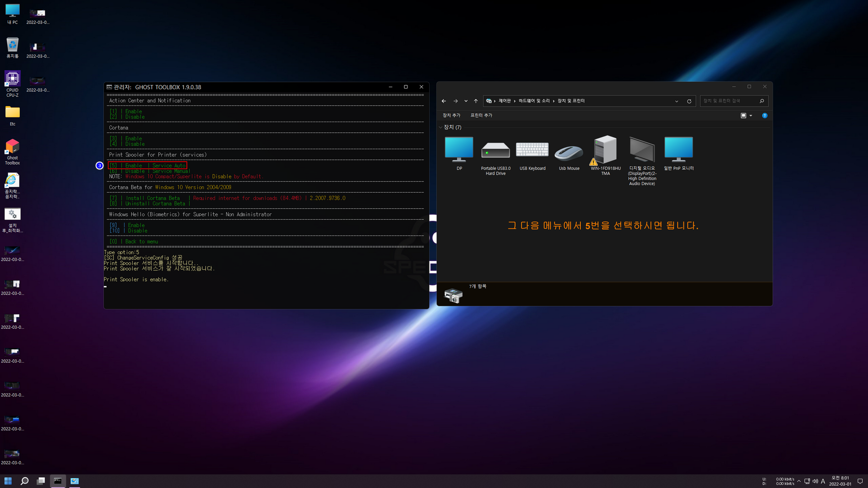Switch to the Control Panel taskbar button

click(75, 481)
